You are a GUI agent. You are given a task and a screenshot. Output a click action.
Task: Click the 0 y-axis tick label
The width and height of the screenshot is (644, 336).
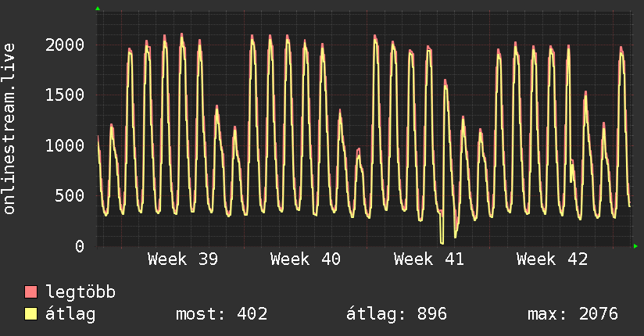[x=80, y=246]
